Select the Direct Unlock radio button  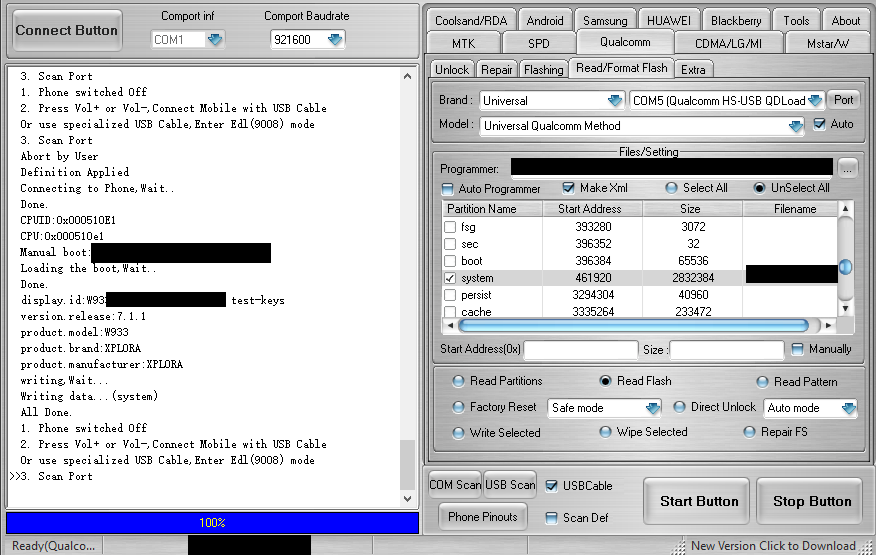679,407
